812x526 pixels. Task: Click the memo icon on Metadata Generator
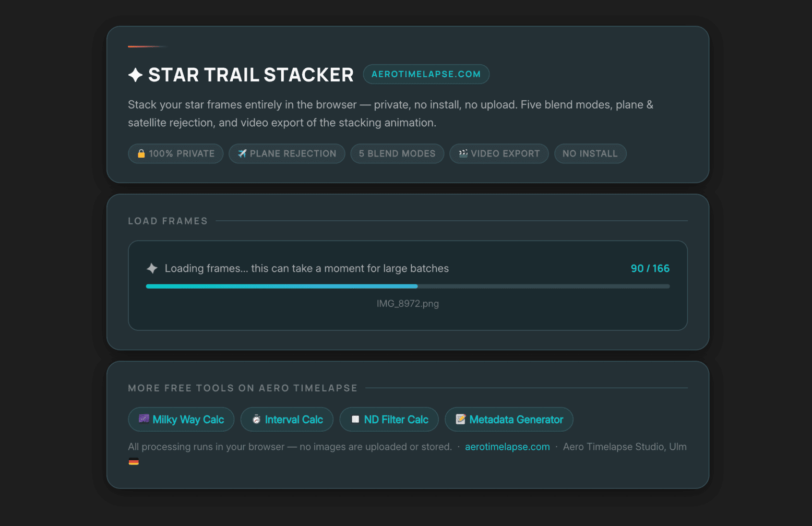(461, 420)
